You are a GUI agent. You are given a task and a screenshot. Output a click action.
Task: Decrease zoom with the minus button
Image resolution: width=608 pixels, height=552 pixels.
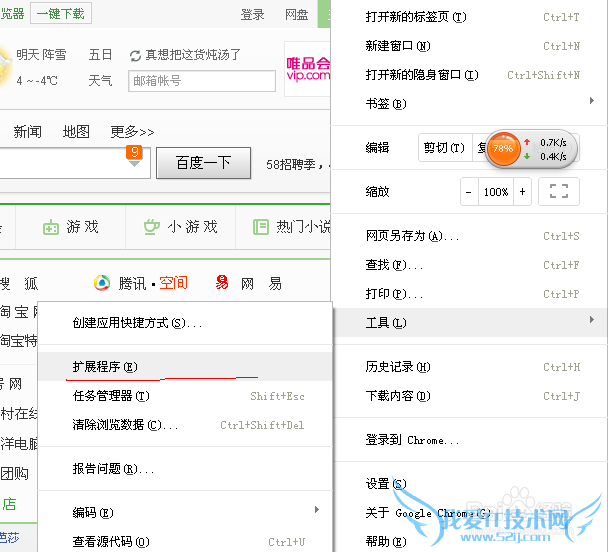(469, 192)
